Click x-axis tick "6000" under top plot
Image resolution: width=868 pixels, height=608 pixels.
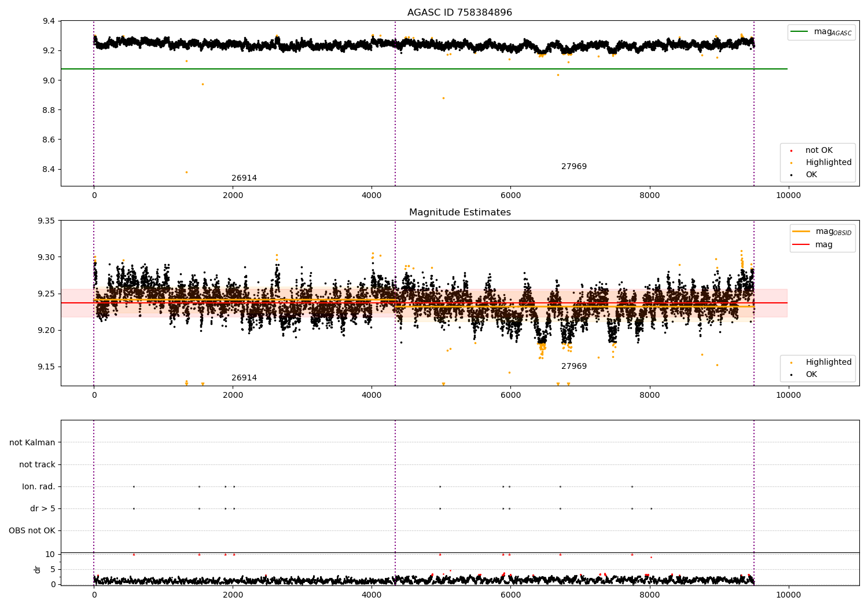(510, 196)
